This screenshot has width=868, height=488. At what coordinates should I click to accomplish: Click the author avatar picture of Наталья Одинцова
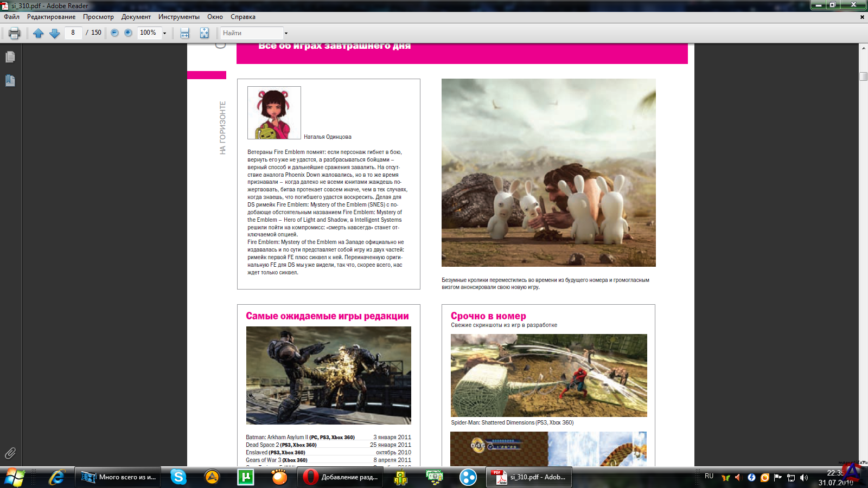[x=274, y=113]
